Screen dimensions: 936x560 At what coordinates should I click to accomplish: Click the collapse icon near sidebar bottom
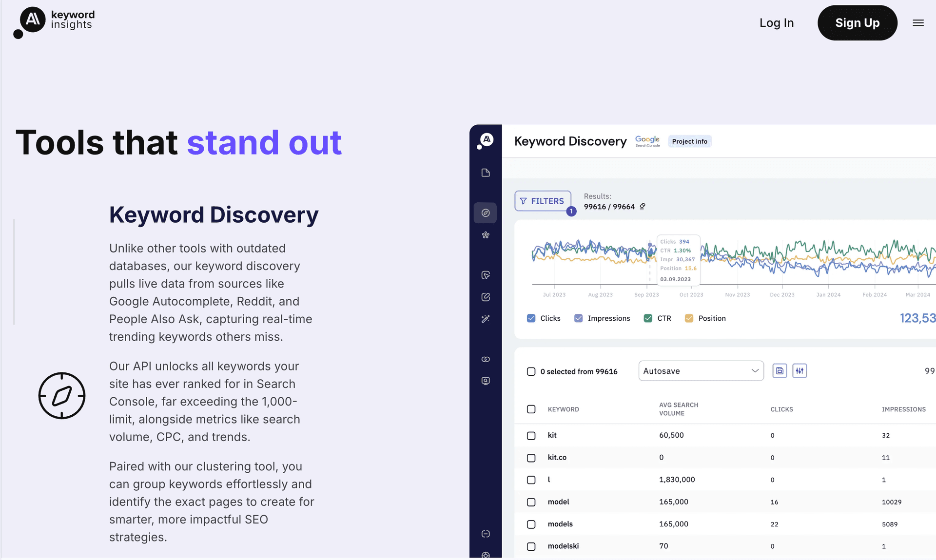pyautogui.click(x=486, y=534)
